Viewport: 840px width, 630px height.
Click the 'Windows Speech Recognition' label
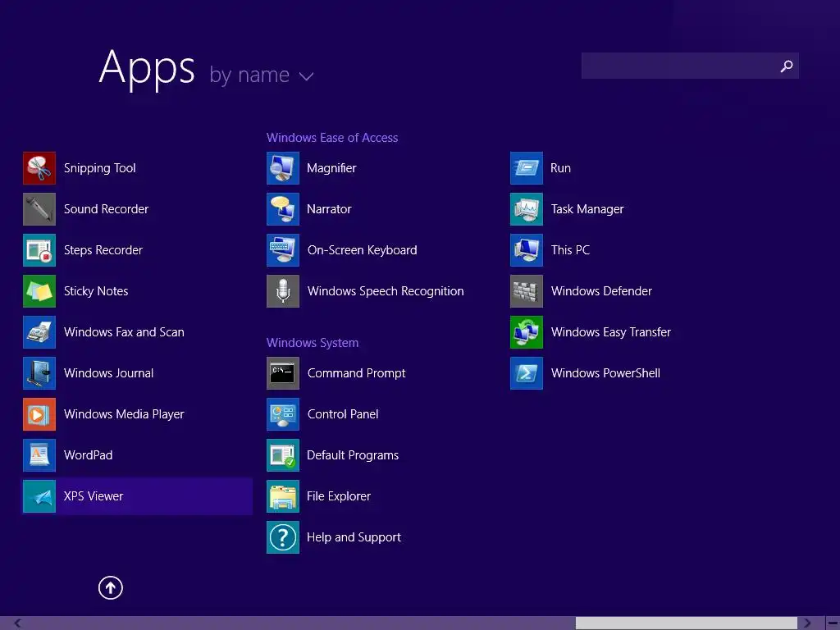pos(386,291)
